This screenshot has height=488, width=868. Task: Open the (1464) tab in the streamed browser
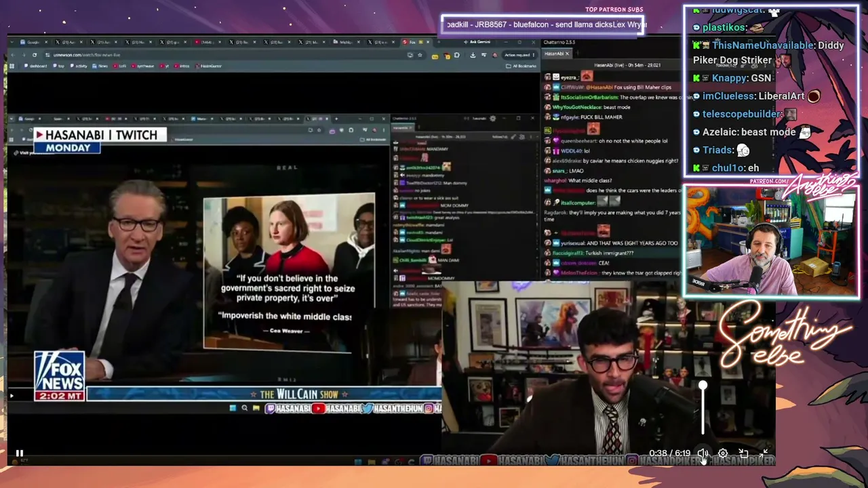point(208,42)
